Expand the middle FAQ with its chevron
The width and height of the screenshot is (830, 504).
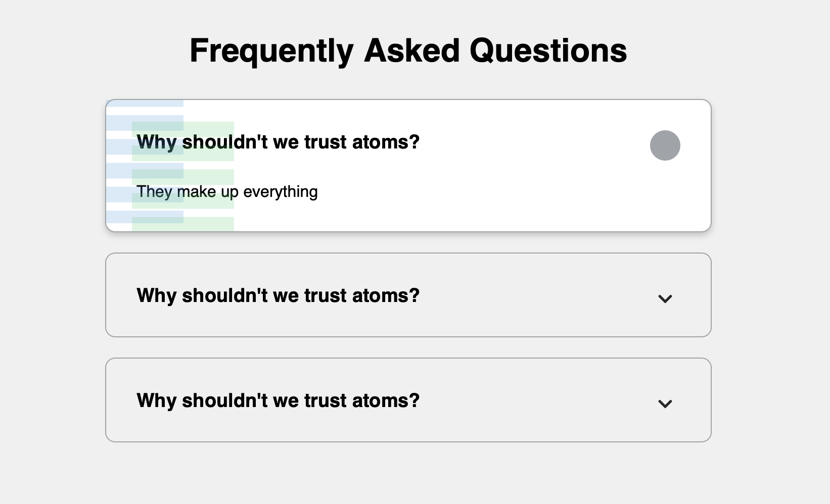tap(665, 298)
